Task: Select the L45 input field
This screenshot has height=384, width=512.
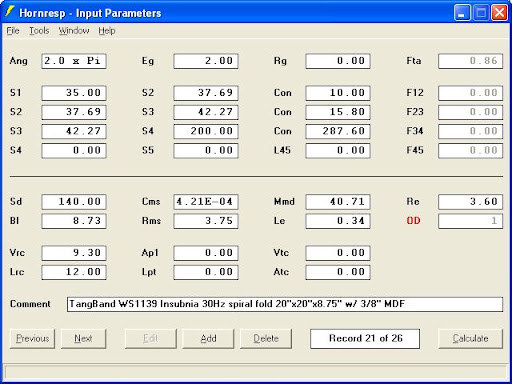Action: (338, 150)
